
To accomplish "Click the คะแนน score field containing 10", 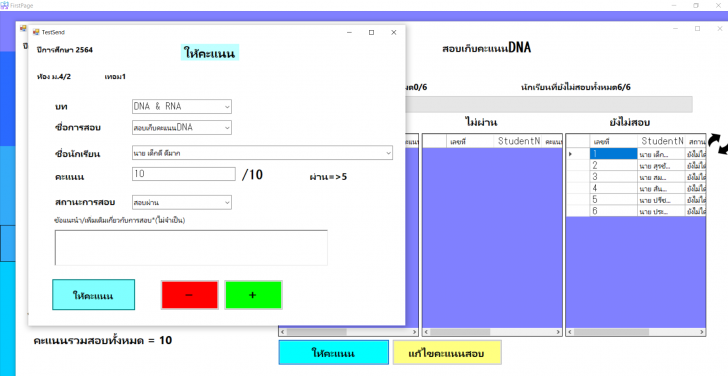I will point(184,174).
